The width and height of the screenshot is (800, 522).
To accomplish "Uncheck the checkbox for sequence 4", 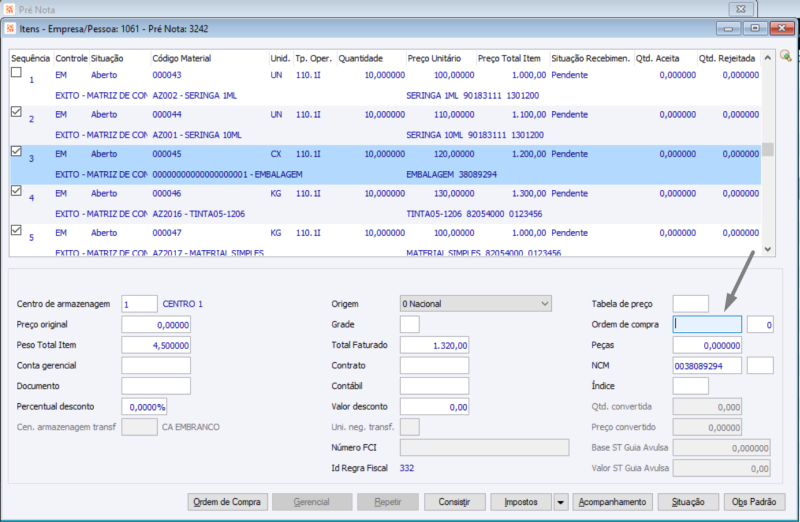I will (x=16, y=190).
